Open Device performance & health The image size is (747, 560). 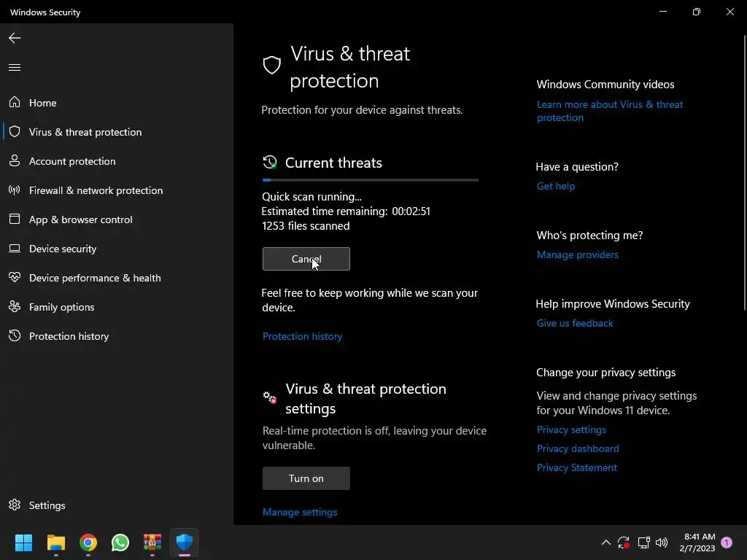(117, 278)
